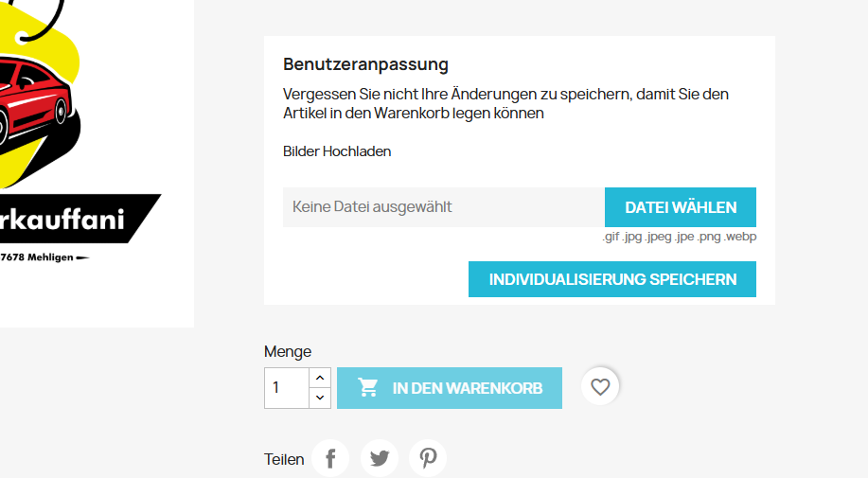Share the product on Pinterest

[428, 458]
